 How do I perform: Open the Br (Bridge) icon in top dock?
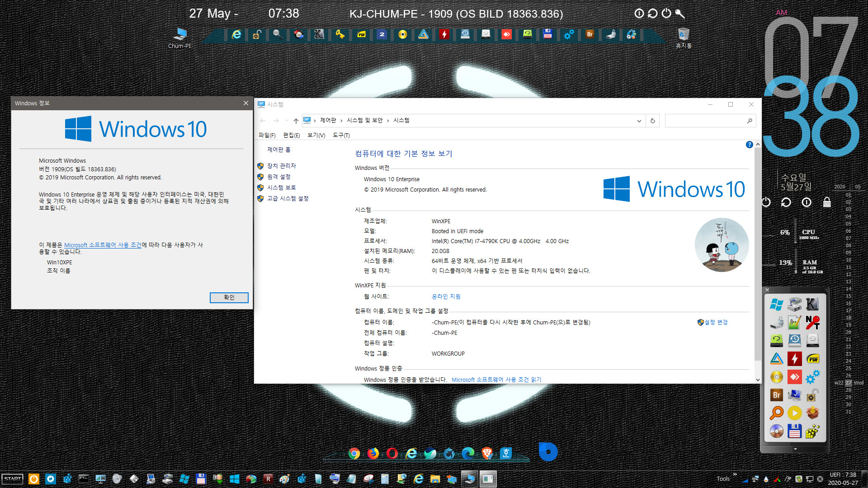click(x=590, y=34)
